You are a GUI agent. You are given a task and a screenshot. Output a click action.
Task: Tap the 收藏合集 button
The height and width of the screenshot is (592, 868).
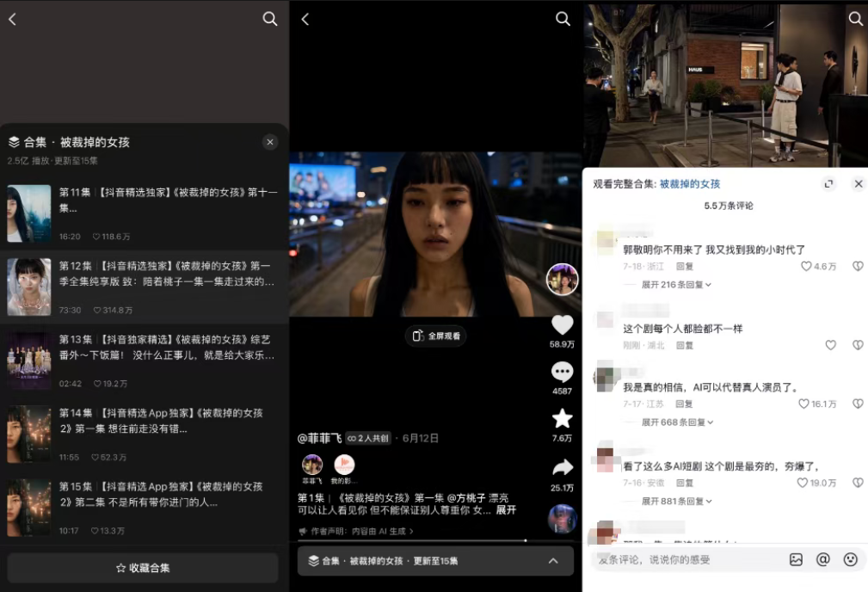tap(143, 568)
